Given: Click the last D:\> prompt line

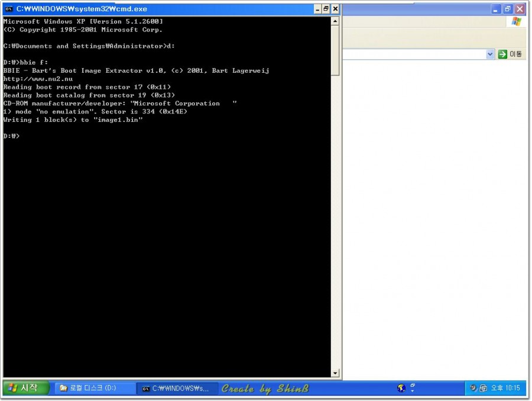Looking at the screenshot, I should pos(12,136).
